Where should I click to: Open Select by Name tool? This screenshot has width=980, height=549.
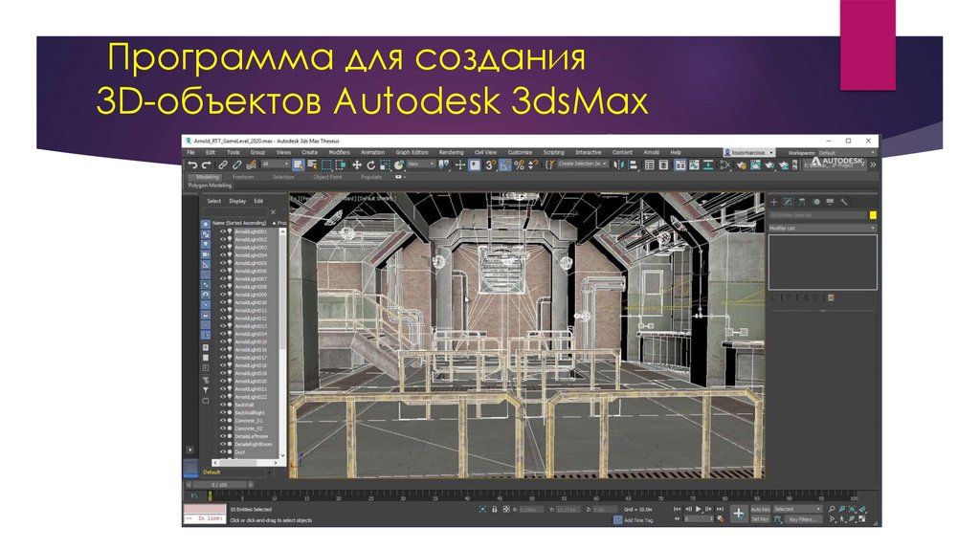[312, 165]
